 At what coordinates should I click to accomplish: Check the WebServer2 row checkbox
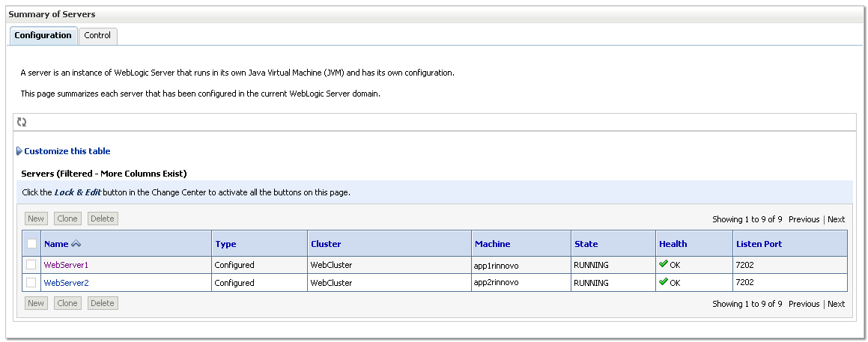pos(31,282)
